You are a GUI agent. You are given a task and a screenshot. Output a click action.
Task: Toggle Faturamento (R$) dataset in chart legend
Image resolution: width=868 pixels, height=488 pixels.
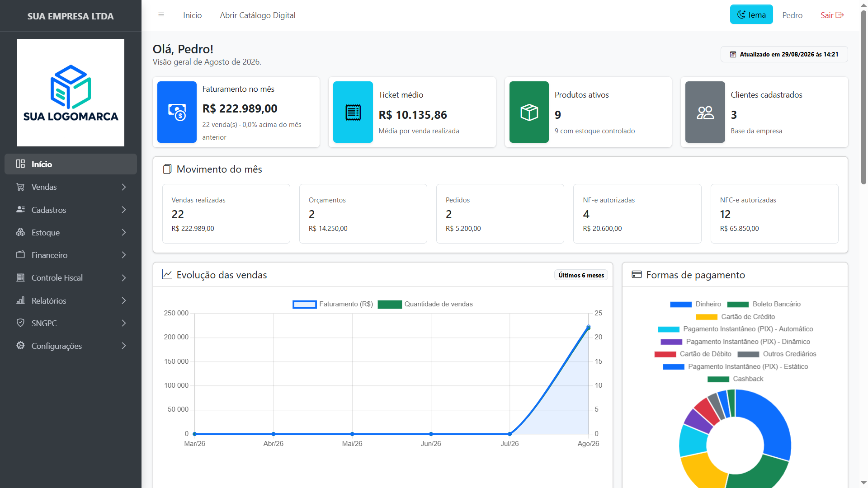coord(333,304)
